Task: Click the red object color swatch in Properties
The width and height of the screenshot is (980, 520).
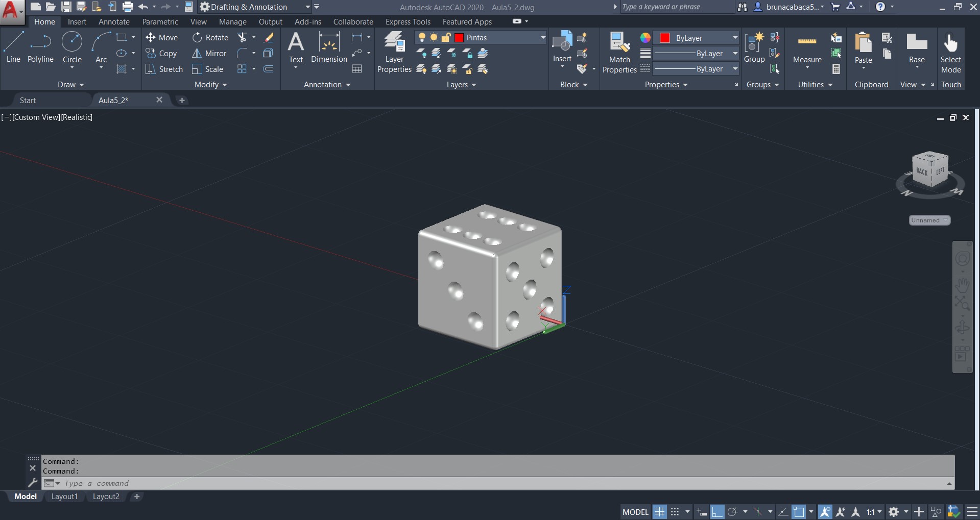Action: [665, 38]
